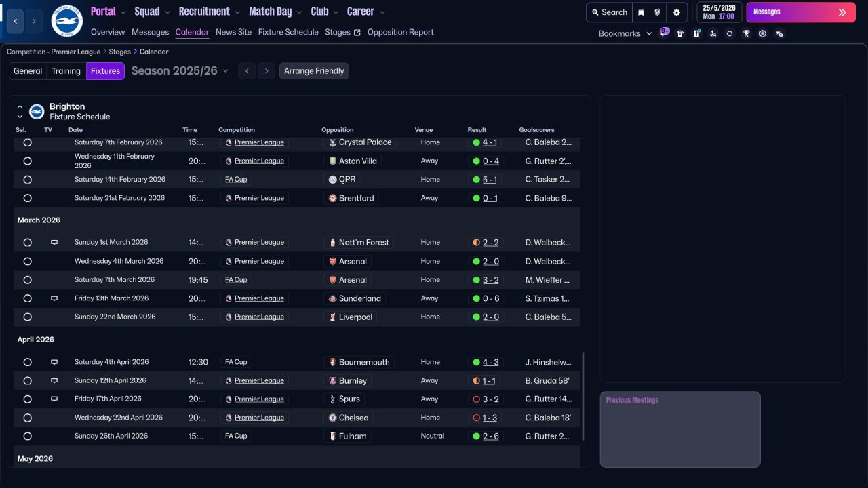Image resolution: width=868 pixels, height=488 pixels.
Task: Click the Search field in the top bar
Action: [609, 12]
